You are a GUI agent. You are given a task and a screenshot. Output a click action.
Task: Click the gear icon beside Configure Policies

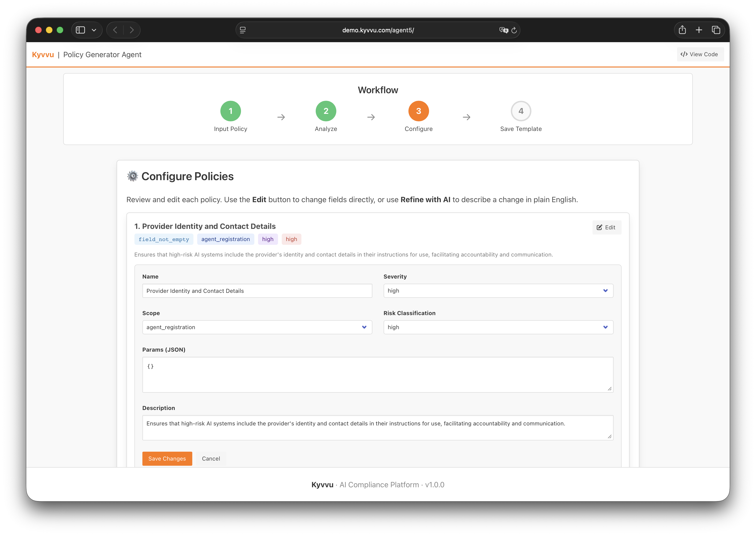[x=133, y=176]
